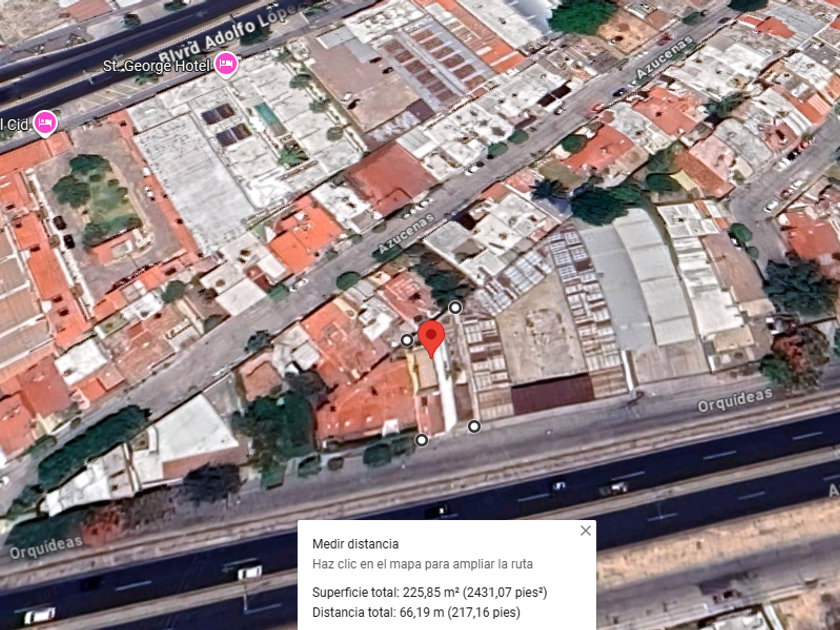Viewport: 840px width, 630px height.
Task: Click the bottom-right measurement point
Action: coord(474,426)
